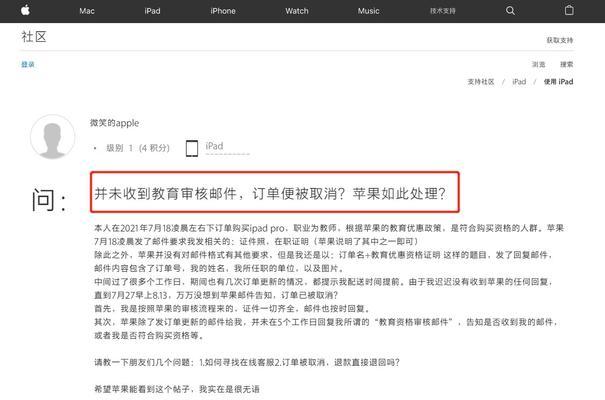605x400 pixels.
Task: Open the 技术支持 menu
Action: pyautogui.click(x=443, y=11)
